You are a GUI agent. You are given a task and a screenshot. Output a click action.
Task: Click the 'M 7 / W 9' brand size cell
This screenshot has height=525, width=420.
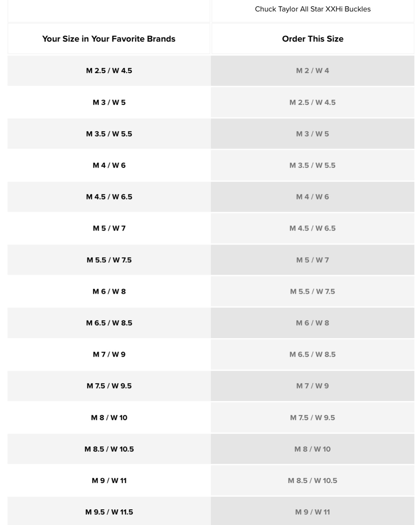pyautogui.click(x=109, y=354)
